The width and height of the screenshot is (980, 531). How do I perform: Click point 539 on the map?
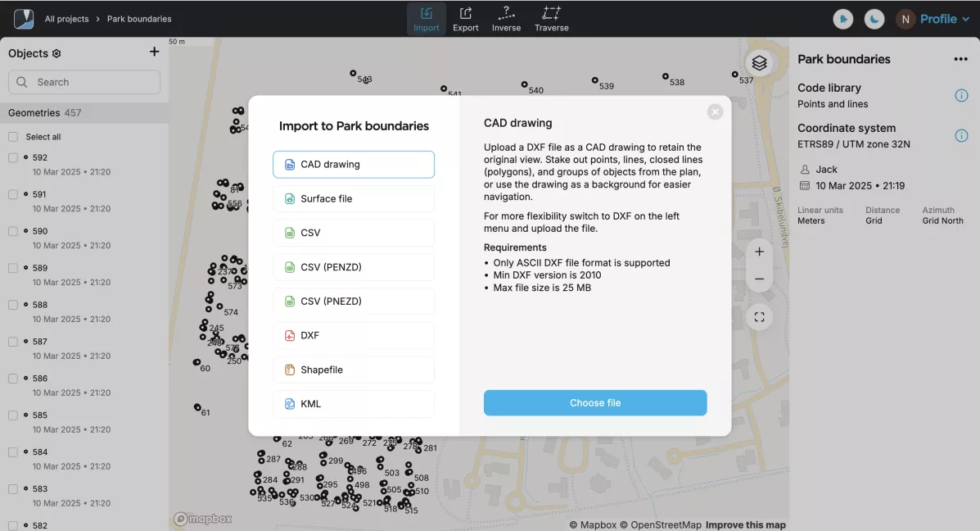tap(595, 80)
